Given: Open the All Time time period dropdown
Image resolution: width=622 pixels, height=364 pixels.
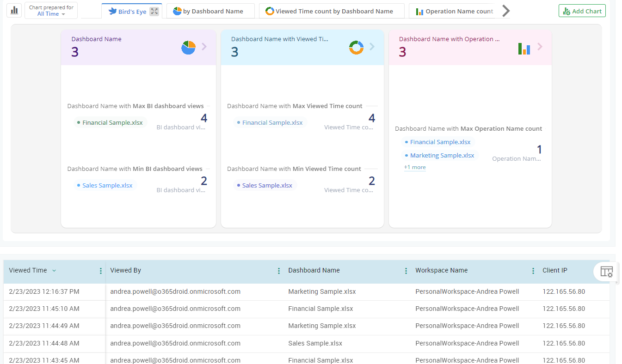Looking at the screenshot, I should 51,13.
